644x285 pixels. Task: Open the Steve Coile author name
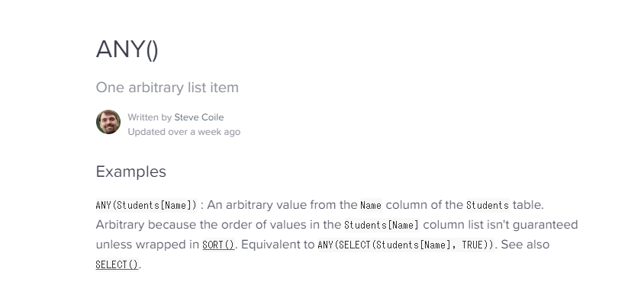[x=199, y=117]
